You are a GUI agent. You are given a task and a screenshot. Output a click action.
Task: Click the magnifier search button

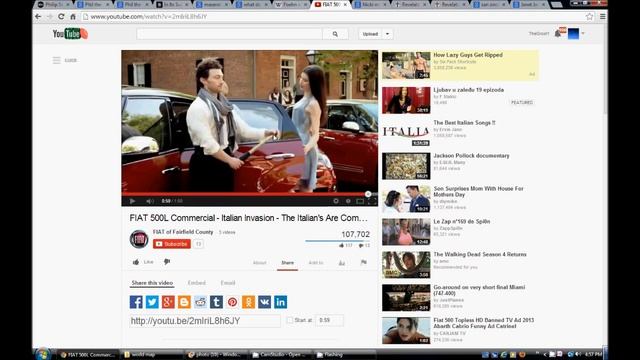click(x=335, y=34)
